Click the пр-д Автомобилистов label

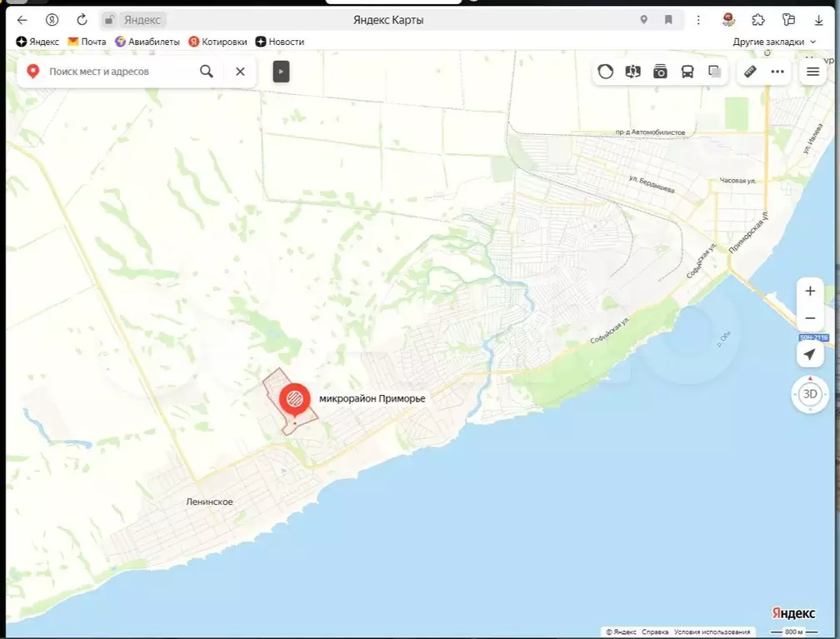(650, 132)
